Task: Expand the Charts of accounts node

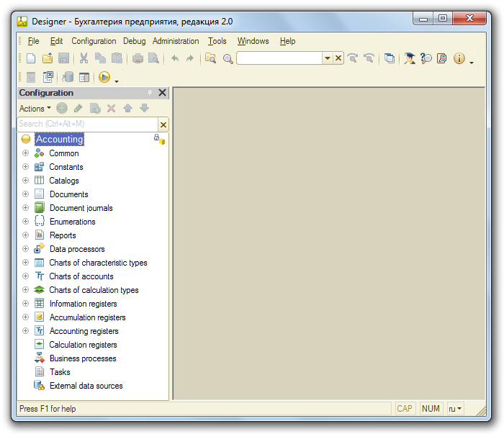Action: [x=25, y=276]
